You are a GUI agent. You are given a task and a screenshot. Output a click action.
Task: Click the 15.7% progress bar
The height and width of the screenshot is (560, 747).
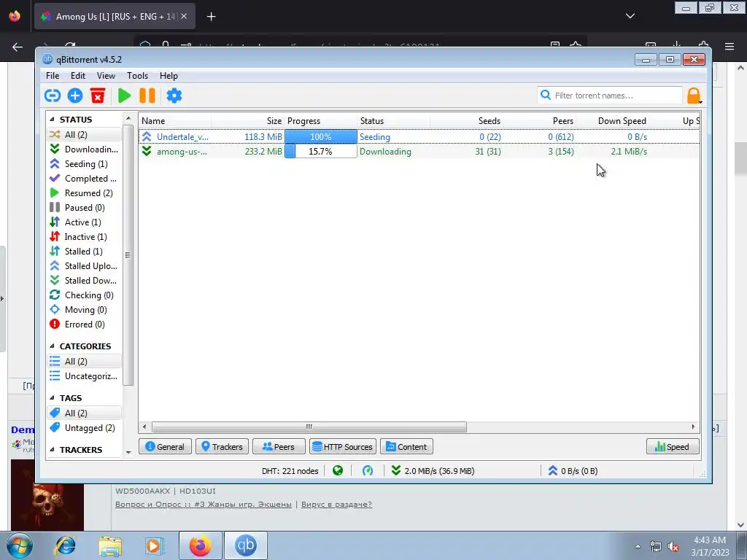click(x=321, y=152)
